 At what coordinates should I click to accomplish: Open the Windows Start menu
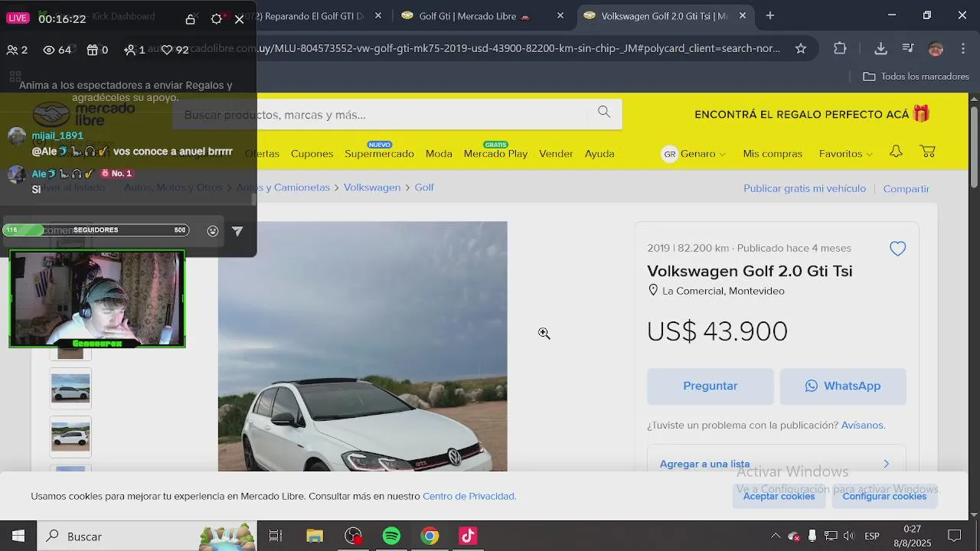click(18, 536)
